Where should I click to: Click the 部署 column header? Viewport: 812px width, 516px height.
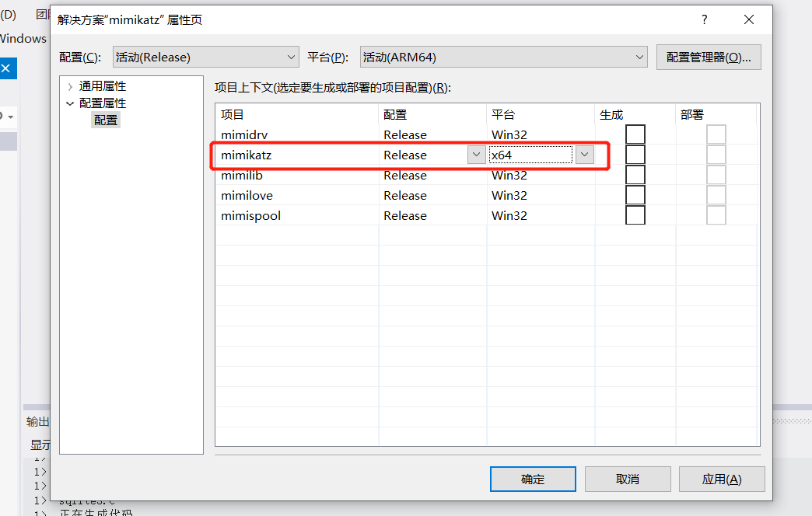coord(716,114)
